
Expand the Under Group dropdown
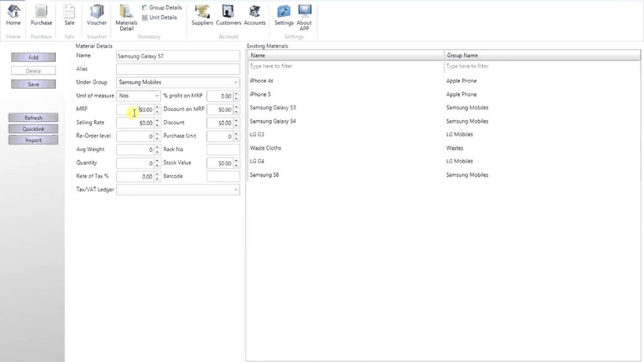click(235, 82)
